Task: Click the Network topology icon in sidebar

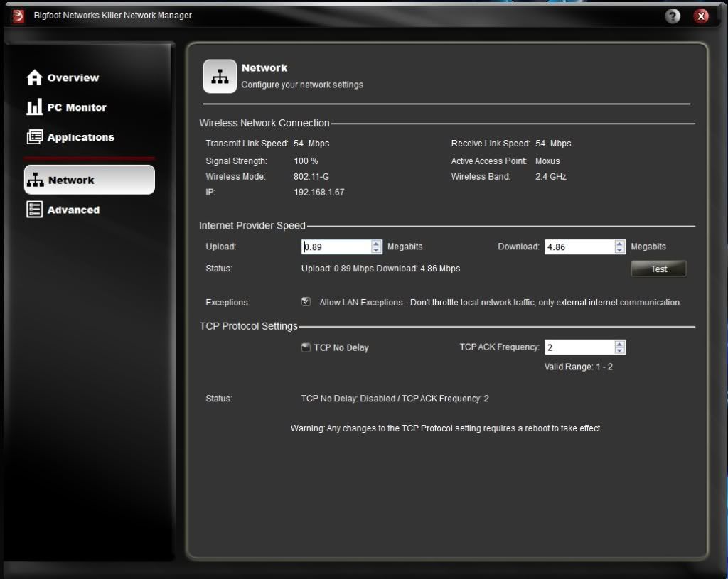Action: coord(36,180)
